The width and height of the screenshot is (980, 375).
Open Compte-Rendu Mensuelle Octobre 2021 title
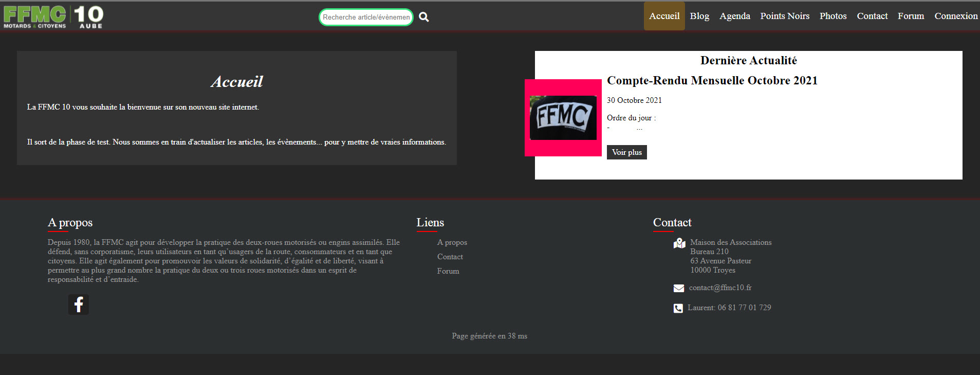pyautogui.click(x=712, y=80)
